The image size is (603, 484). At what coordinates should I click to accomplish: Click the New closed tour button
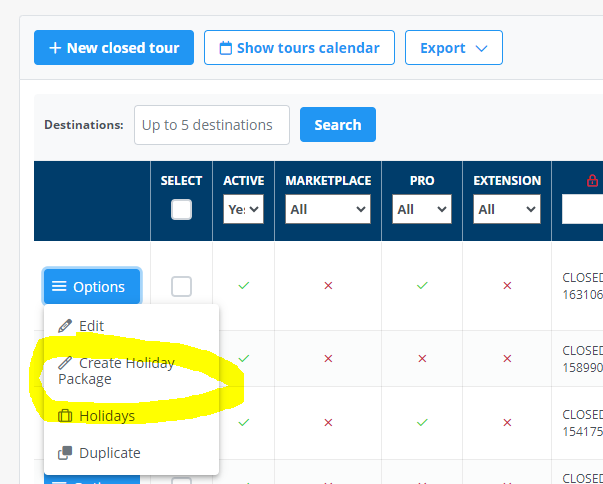click(114, 48)
